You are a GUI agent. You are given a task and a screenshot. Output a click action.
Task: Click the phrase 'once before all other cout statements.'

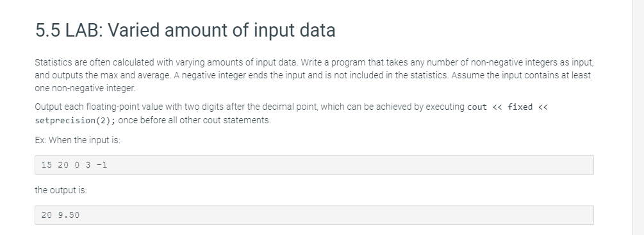[x=195, y=121]
